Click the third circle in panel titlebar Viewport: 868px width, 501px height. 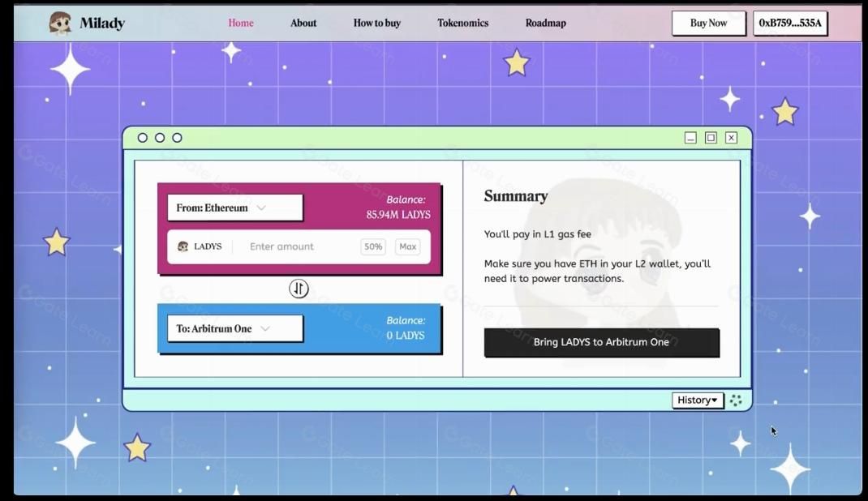(177, 138)
